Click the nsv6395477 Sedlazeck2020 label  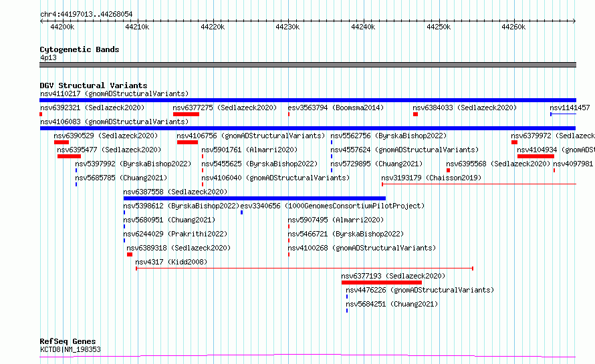pos(109,150)
